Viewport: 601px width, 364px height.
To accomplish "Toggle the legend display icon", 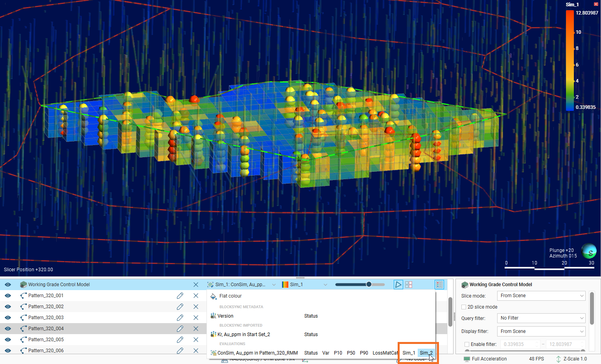I will (x=439, y=285).
